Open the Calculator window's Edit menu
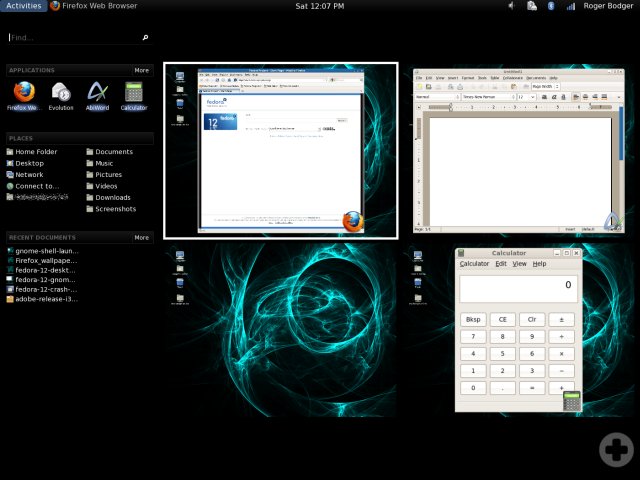 pos(501,264)
